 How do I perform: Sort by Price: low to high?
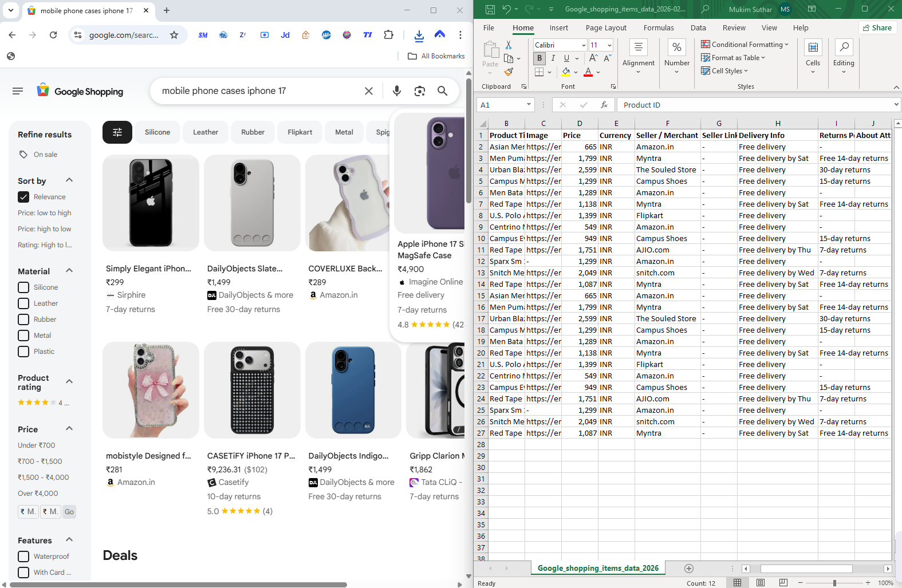coord(45,213)
